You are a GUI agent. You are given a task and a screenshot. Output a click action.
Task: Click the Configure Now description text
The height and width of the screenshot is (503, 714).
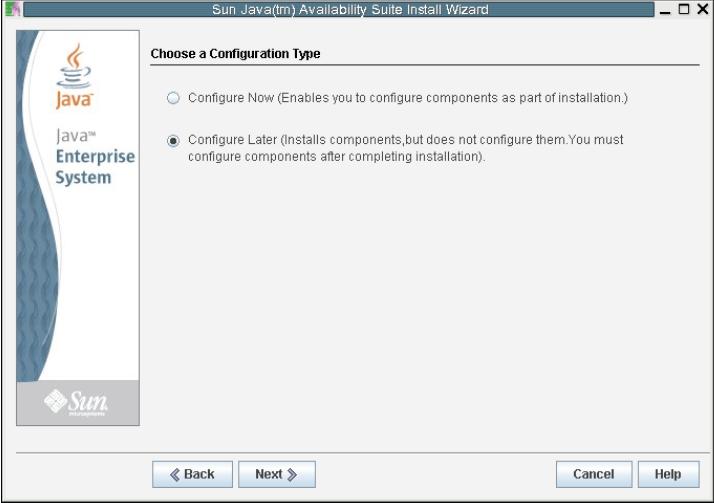pos(408,98)
